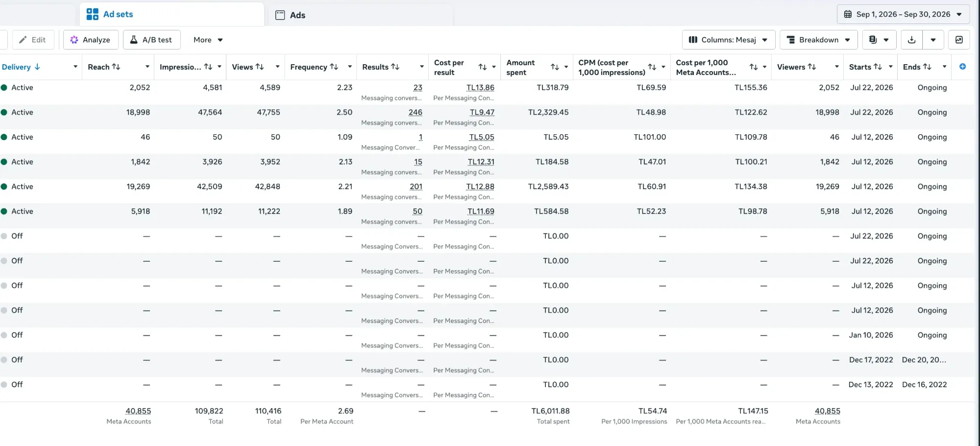The image size is (980, 446).
Task: Open the A/B test flask button
Action: pos(151,40)
